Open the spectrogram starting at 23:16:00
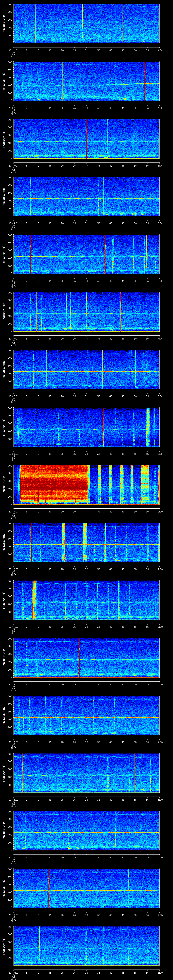 click(x=86, y=888)
